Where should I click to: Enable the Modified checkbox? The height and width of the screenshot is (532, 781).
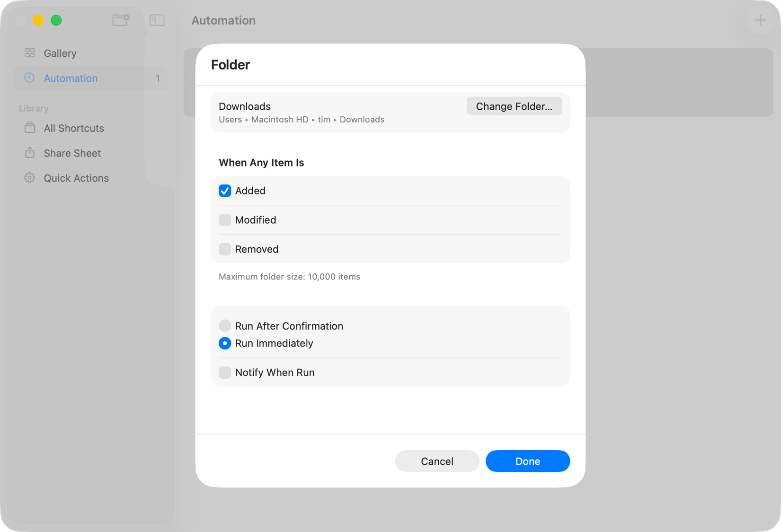[x=225, y=220]
